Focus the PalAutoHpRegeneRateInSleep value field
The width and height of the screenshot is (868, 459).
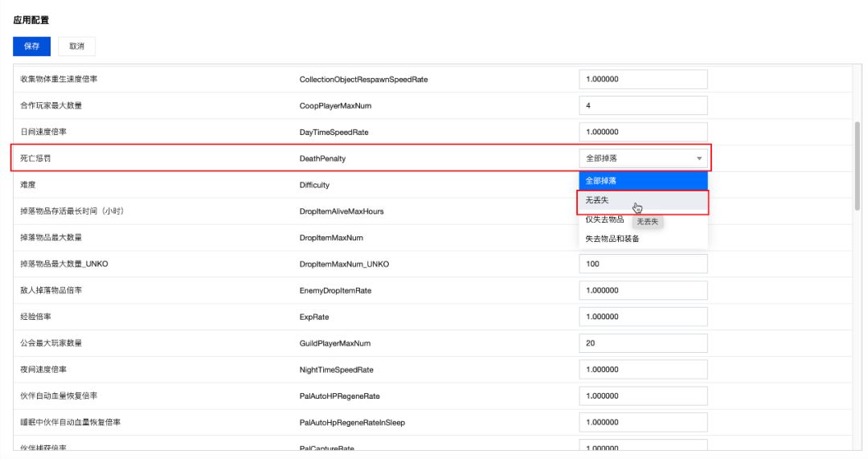click(x=642, y=422)
